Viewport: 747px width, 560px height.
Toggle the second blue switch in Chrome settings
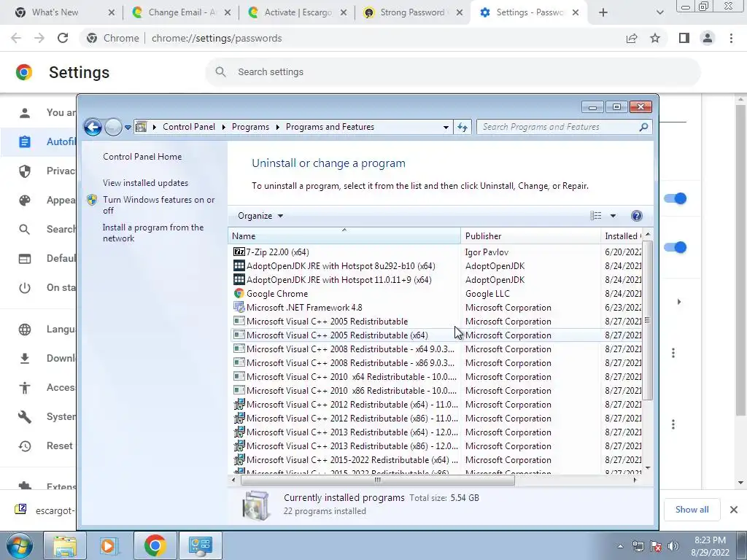(x=675, y=247)
